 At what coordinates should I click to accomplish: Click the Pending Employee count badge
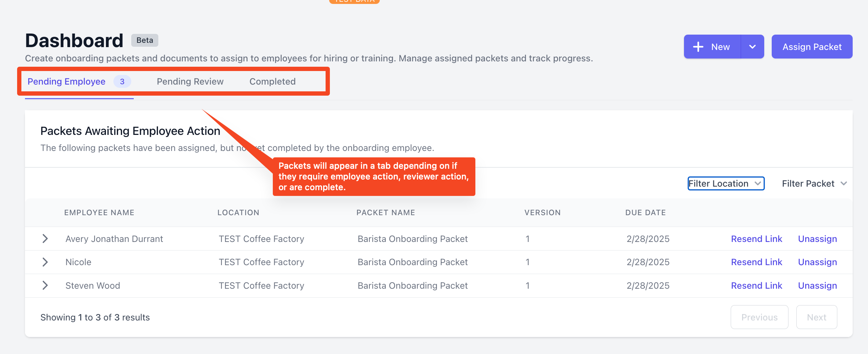pyautogui.click(x=122, y=81)
